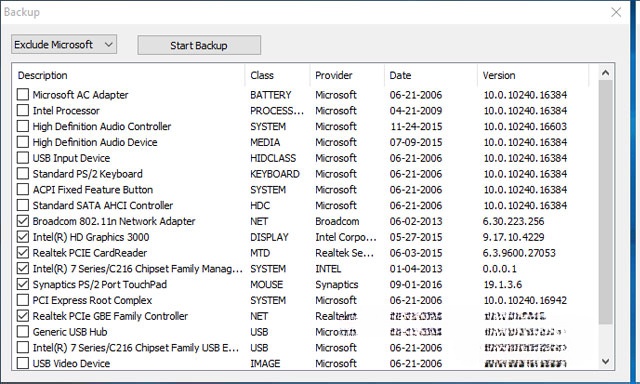
Task: Check the Intel Processor checkbox
Action: tap(23, 111)
